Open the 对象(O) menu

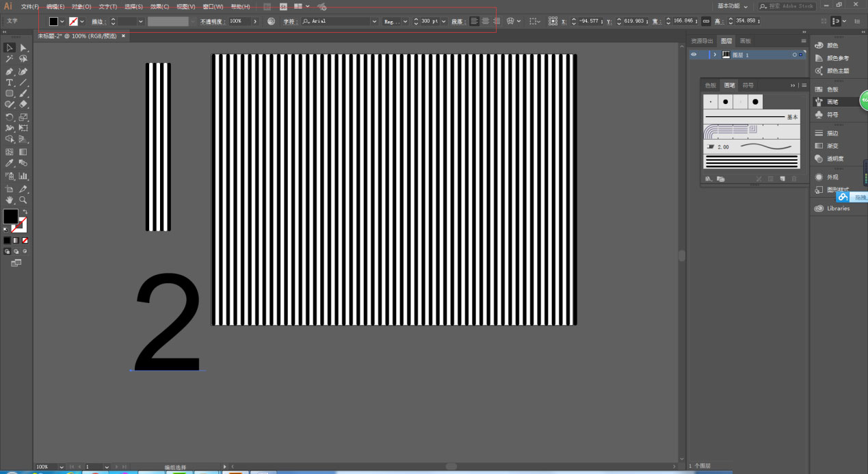[81, 6]
